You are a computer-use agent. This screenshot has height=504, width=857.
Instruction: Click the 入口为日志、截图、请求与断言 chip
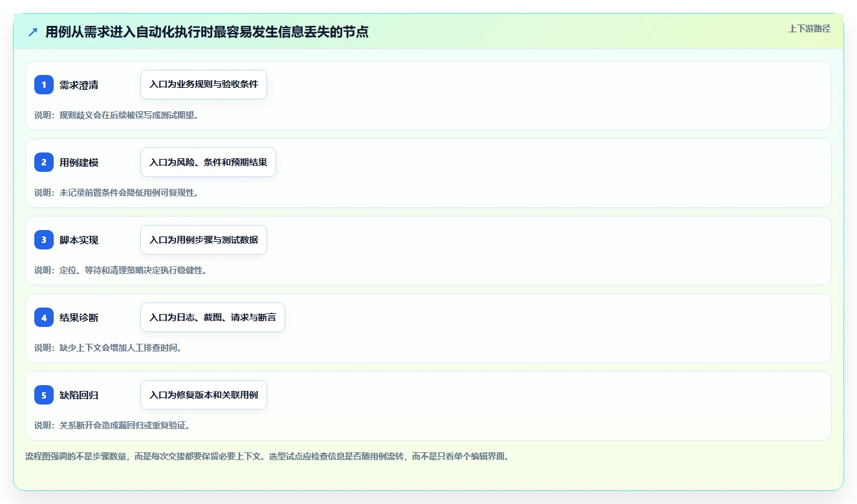tap(213, 317)
